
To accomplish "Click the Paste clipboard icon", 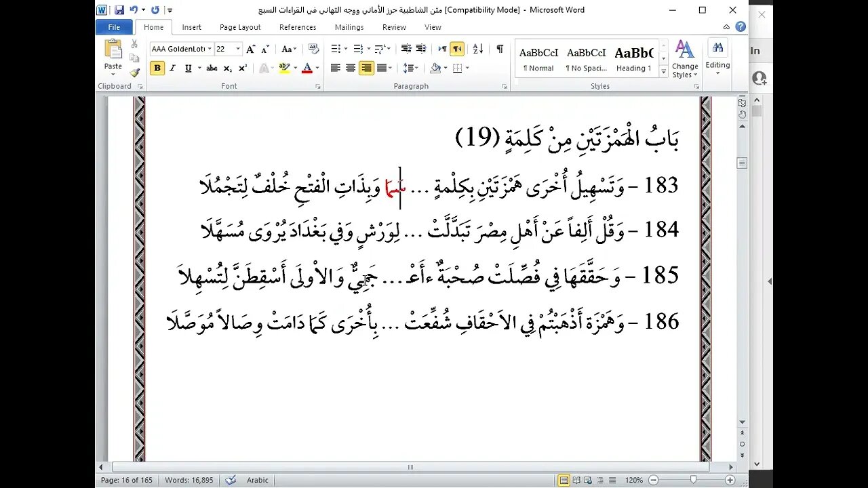I will [x=113, y=50].
